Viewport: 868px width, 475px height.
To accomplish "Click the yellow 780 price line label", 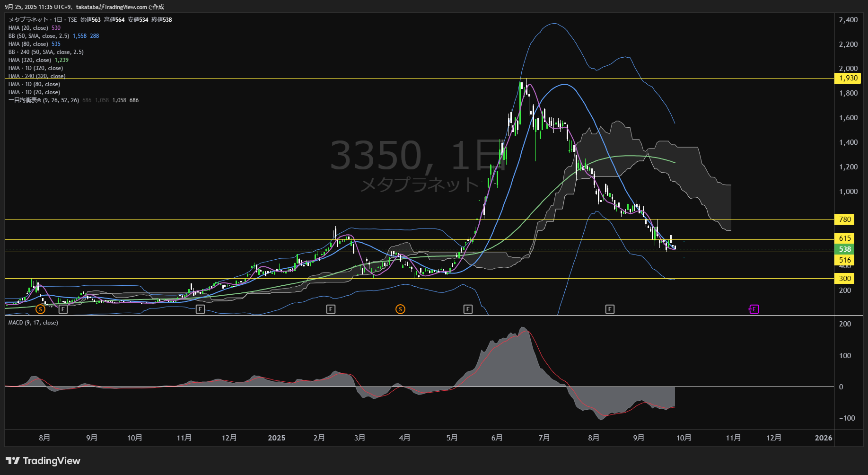I will (845, 220).
